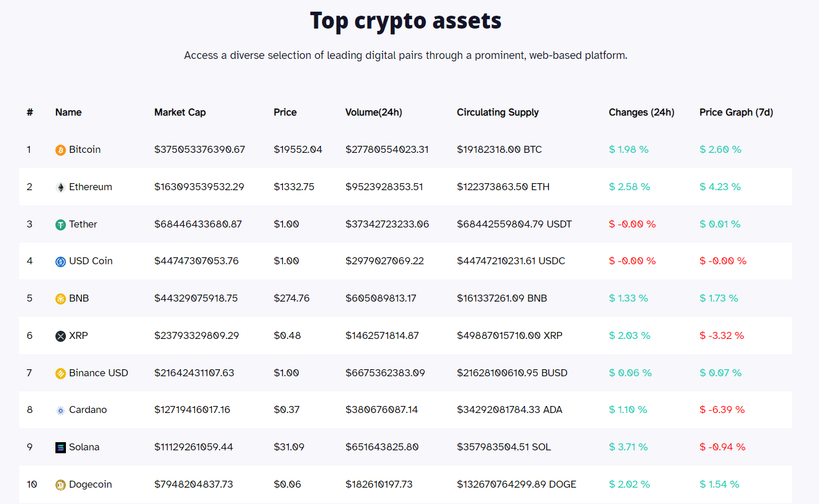
Task: Click the BNB logo icon
Action: (61, 299)
